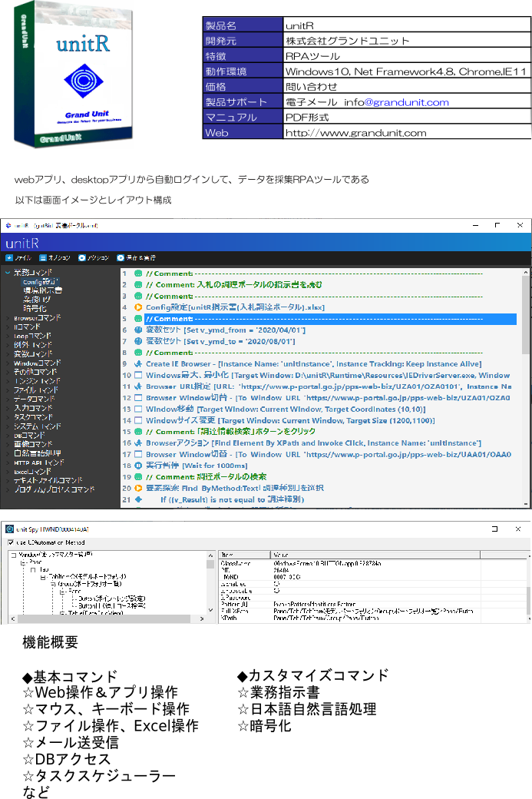Click script editor vertical scrollbar

[526, 388]
